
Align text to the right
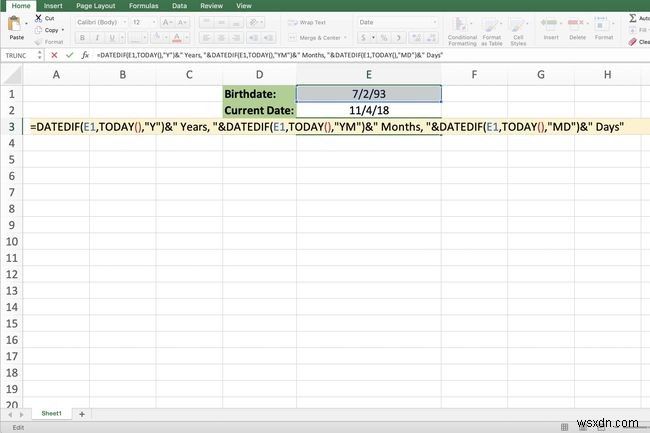[x=236, y=38]
